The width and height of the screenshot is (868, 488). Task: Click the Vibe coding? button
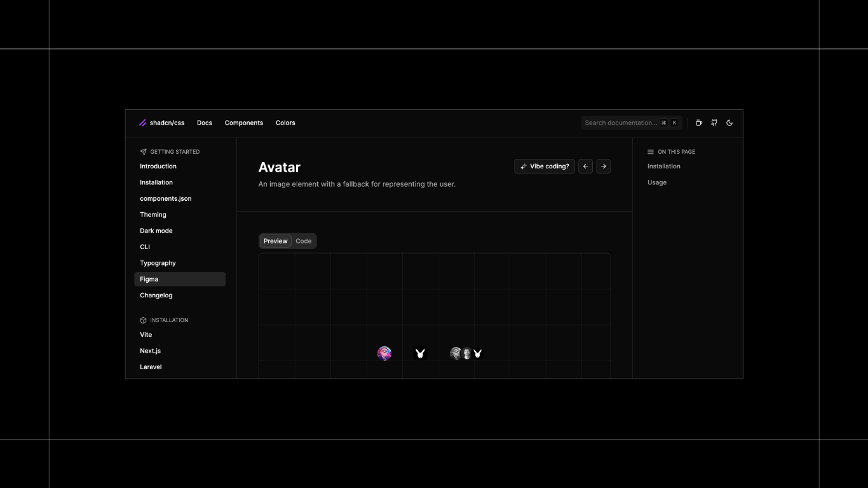[x=545, y=166]
